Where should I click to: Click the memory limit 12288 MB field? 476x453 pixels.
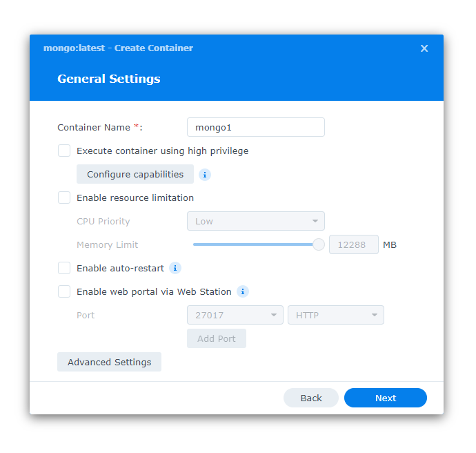click(x=353, y=244)
